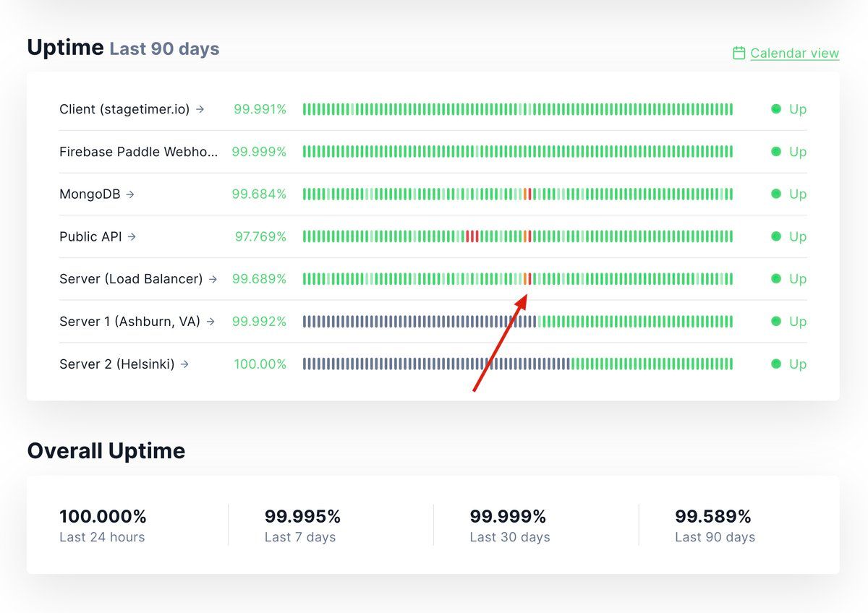
Task: Click the 97.769% uptime value for Public API
Action: (x=260, y=236)
